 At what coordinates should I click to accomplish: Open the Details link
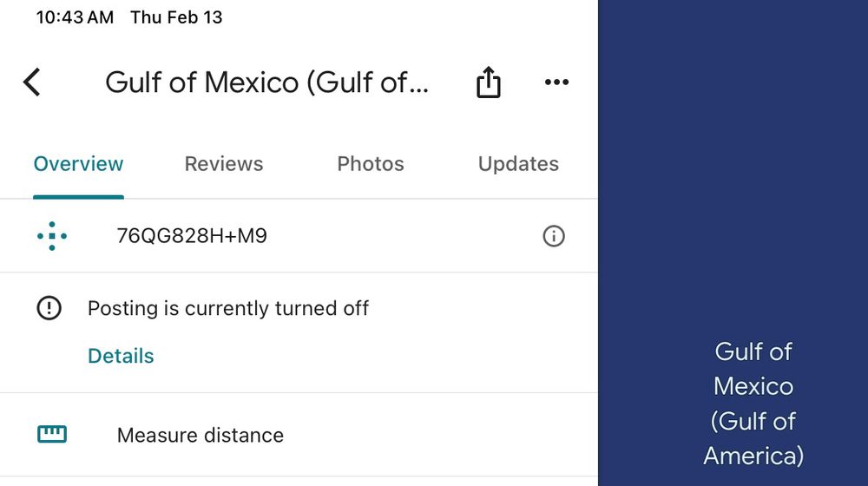tap(121, 356)
